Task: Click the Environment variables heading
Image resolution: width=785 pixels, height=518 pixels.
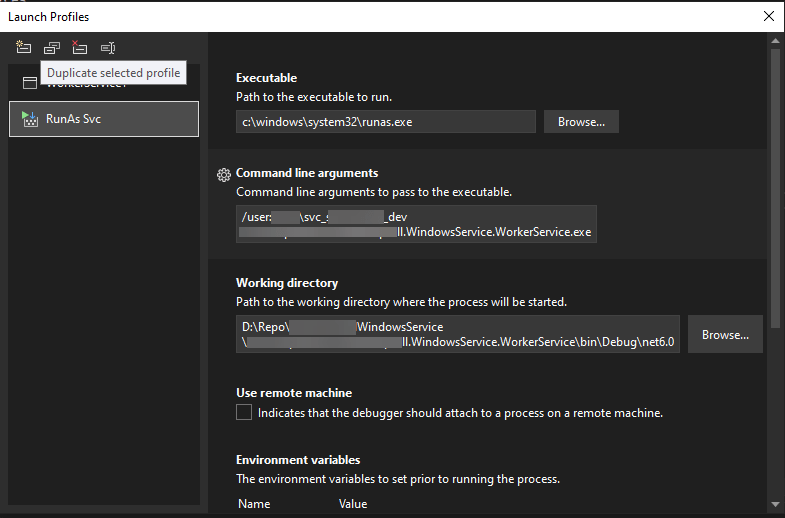Action: click(x=298, y=460)
